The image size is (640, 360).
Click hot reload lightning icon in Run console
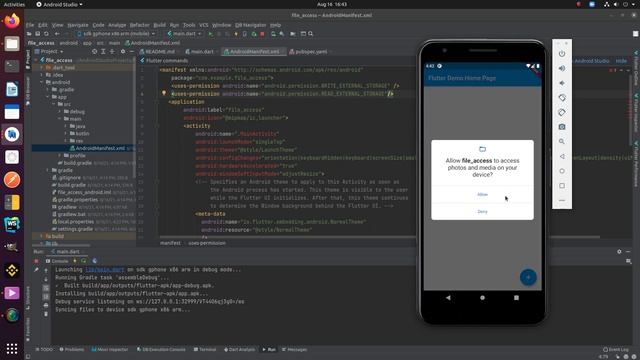click(75, 261)
